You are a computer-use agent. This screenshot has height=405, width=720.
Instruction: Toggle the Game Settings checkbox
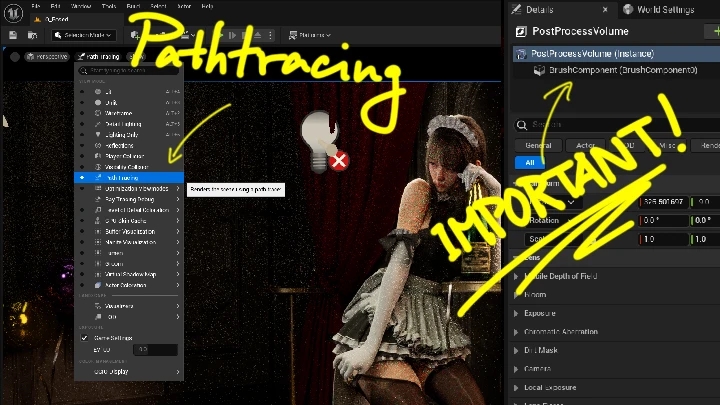(x=84, y=338)
